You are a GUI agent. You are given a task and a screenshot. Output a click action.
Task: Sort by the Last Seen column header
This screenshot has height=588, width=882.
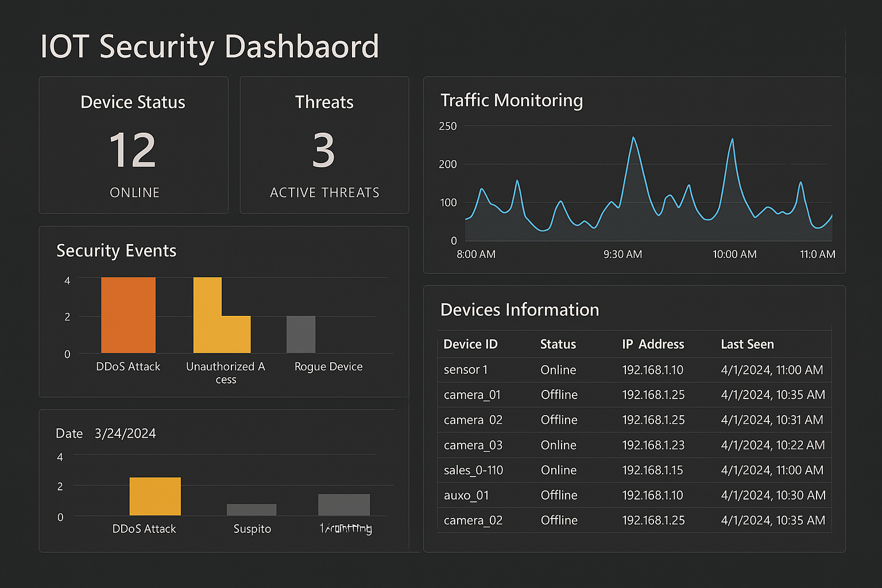(x=747, y=344)
